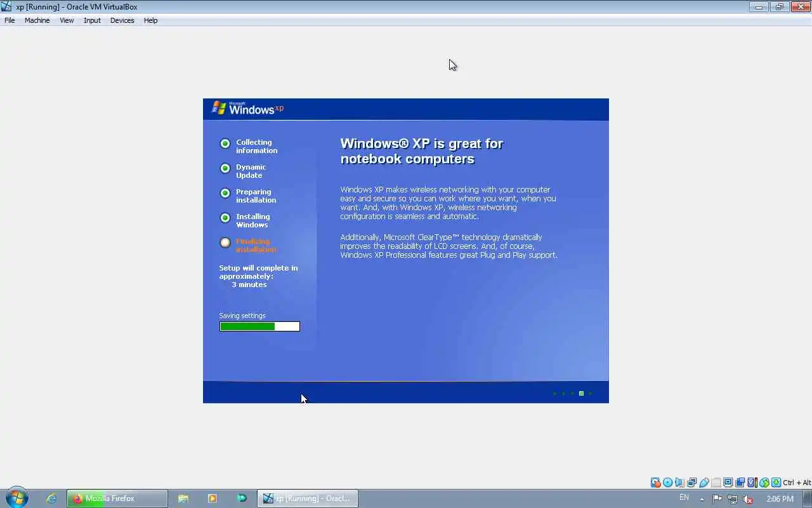Click the teal arrow taskbar icon
Viewport: 812px width, 508px height.
point(241,498)
